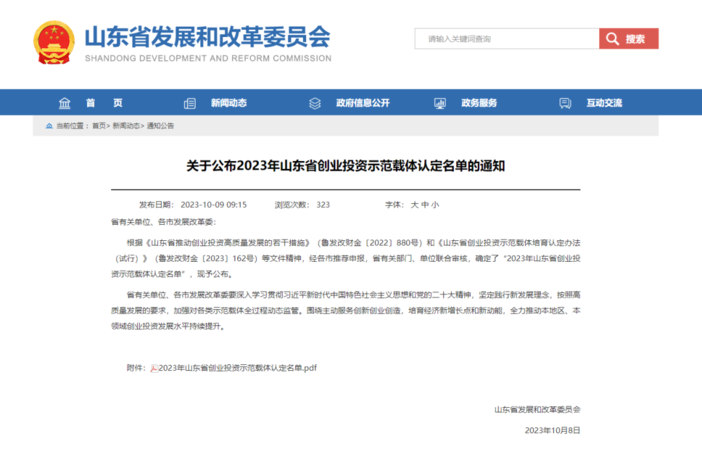Set font size to 大 (large)
Screen dimensions: 702x452
pos(413,203)
